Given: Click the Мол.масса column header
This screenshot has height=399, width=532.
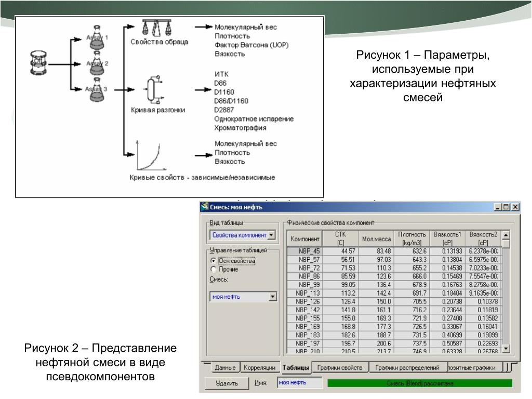Looking at the screenshot, I should [376, 238].
